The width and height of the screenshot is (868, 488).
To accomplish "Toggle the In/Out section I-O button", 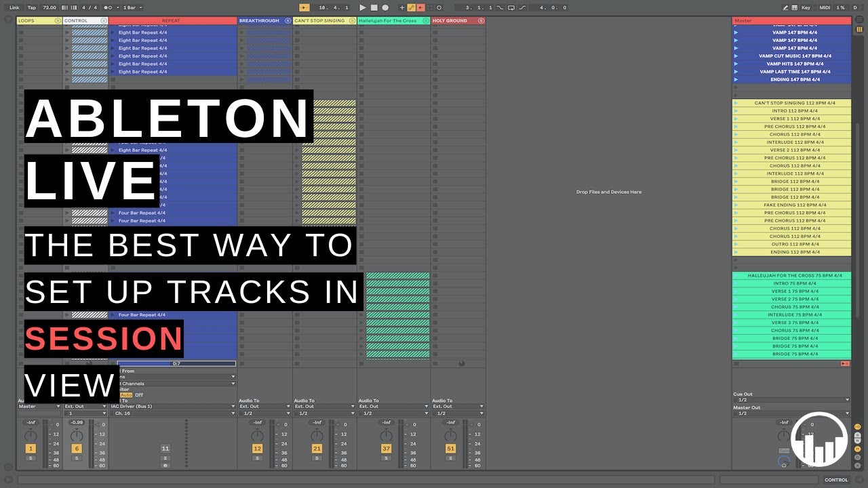I will [858, 427].
